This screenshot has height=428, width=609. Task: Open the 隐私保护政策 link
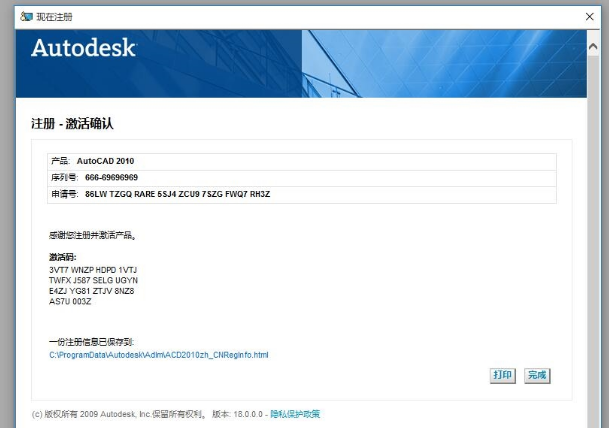pyautogui.click(x=295, y=414)
